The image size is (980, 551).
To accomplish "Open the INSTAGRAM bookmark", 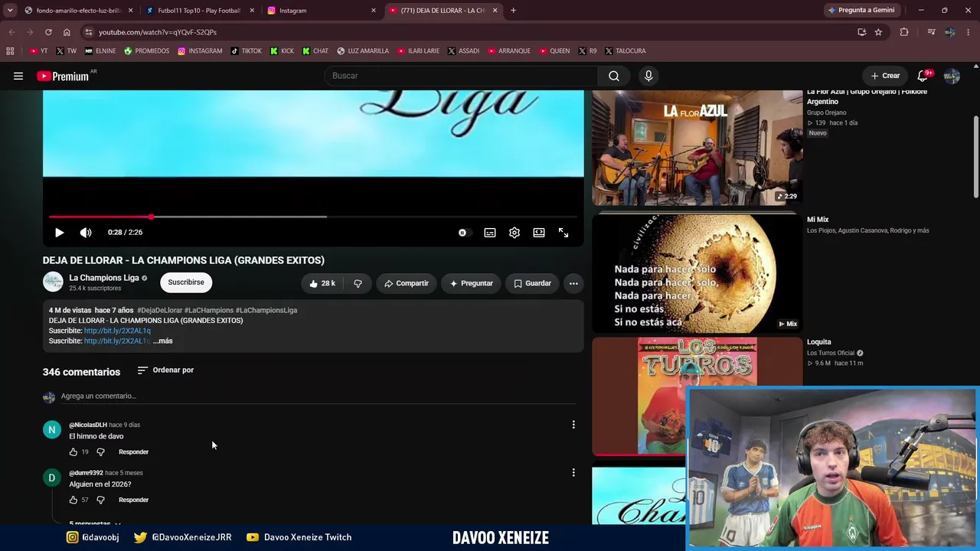I will tap(200, 51).
